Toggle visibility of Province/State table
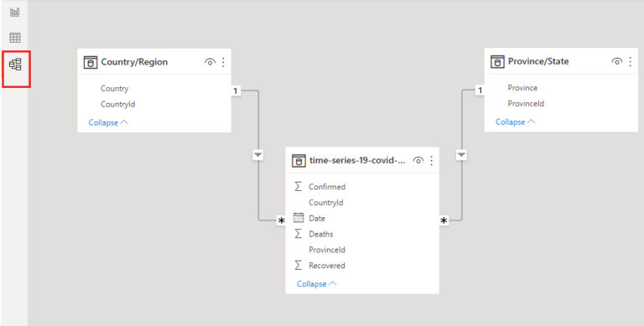 pos(617,61)
